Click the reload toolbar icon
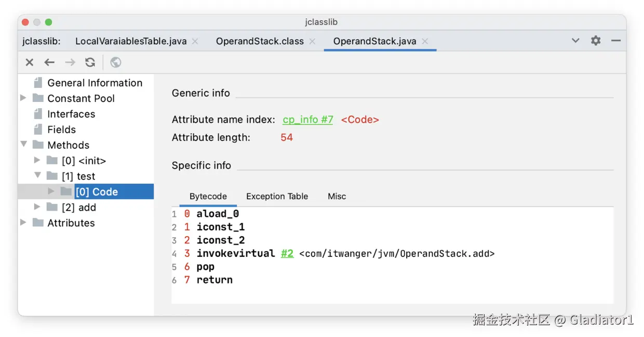Image resolution: width=644 pixels, height=337 pixels. tap(90, 62)
